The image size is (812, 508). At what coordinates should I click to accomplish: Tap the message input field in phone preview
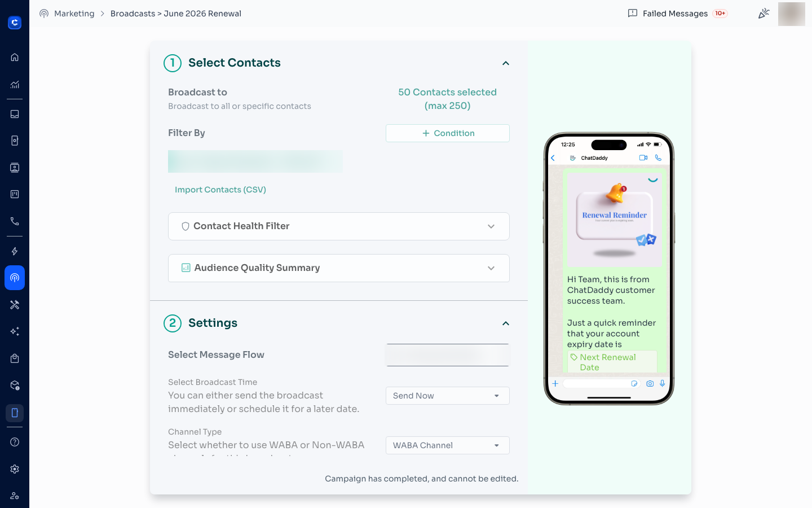coord(601,383)
